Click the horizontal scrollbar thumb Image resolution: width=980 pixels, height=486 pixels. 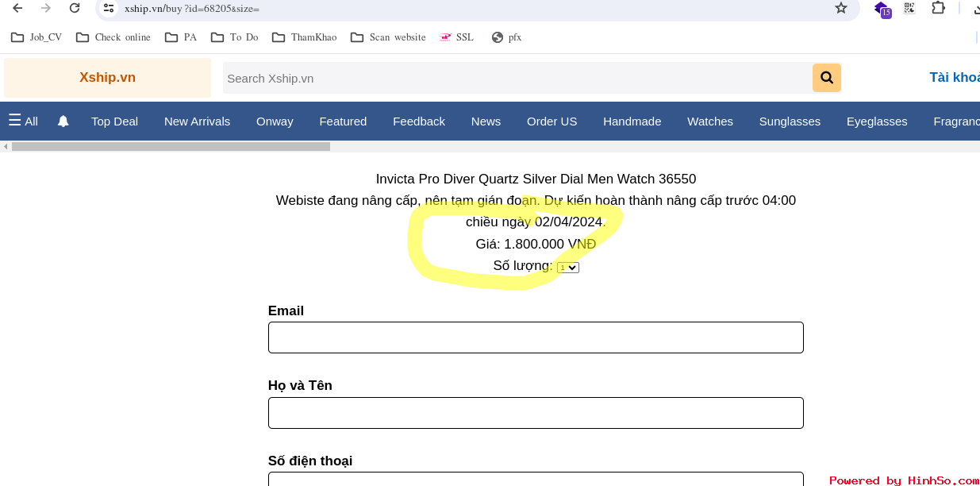point(171,146)
